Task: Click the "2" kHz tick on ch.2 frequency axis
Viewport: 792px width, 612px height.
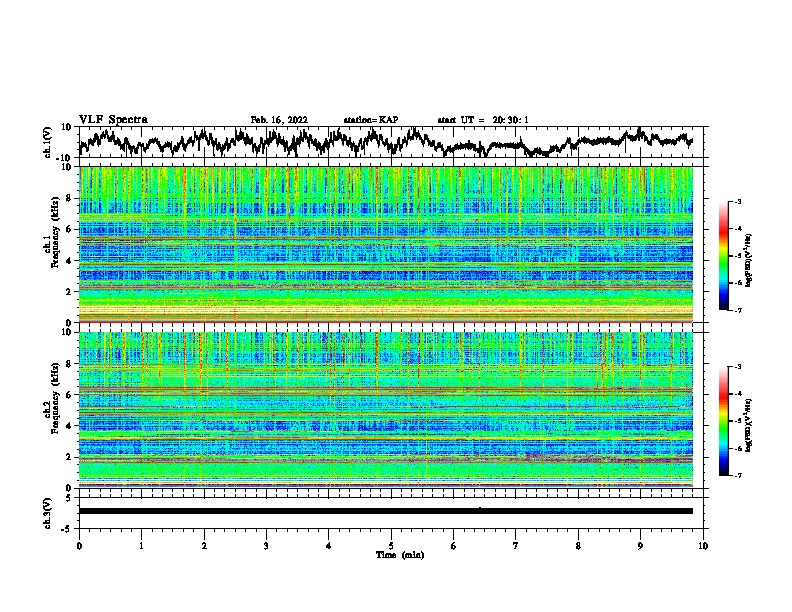Action: 70,457
